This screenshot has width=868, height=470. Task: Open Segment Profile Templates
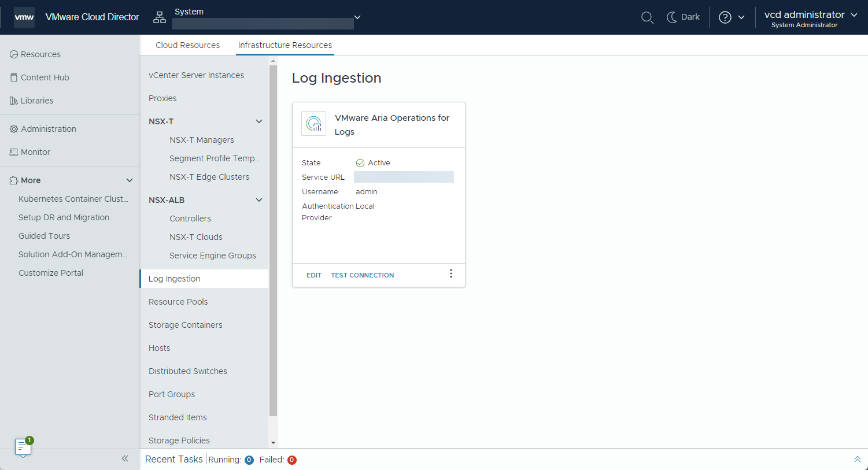tap(215, 158)
